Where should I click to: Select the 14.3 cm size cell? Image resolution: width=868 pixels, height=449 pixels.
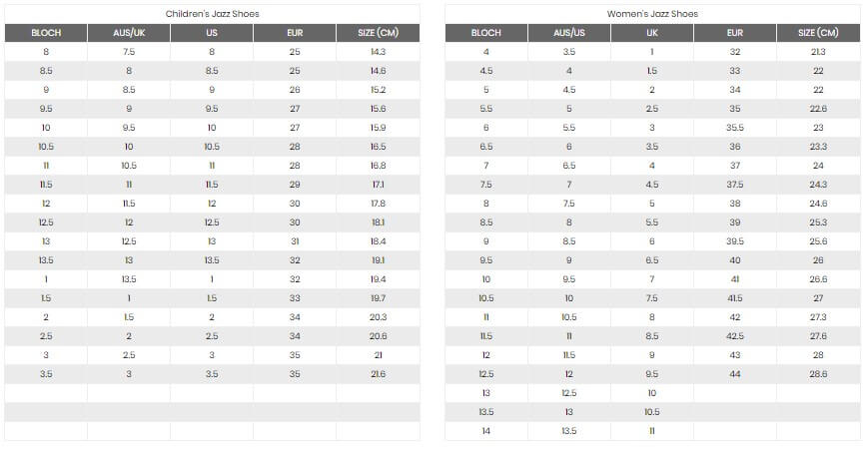(379, 52)
